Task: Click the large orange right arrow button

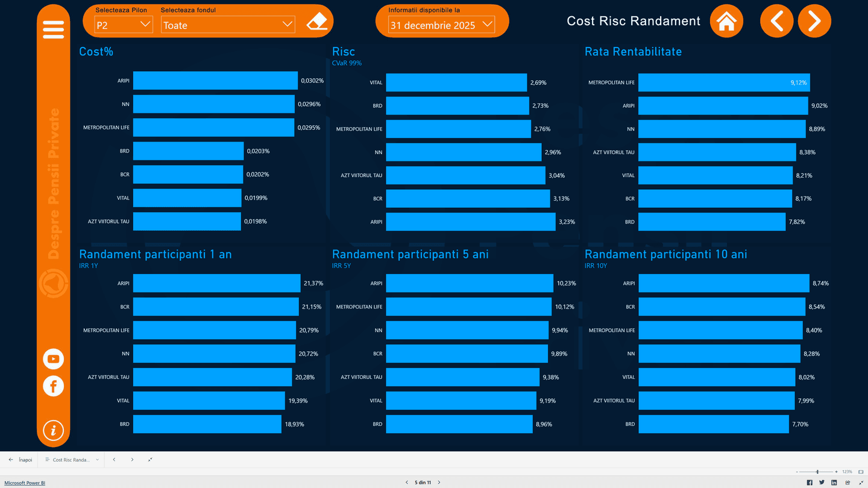Action: [814, 22]
